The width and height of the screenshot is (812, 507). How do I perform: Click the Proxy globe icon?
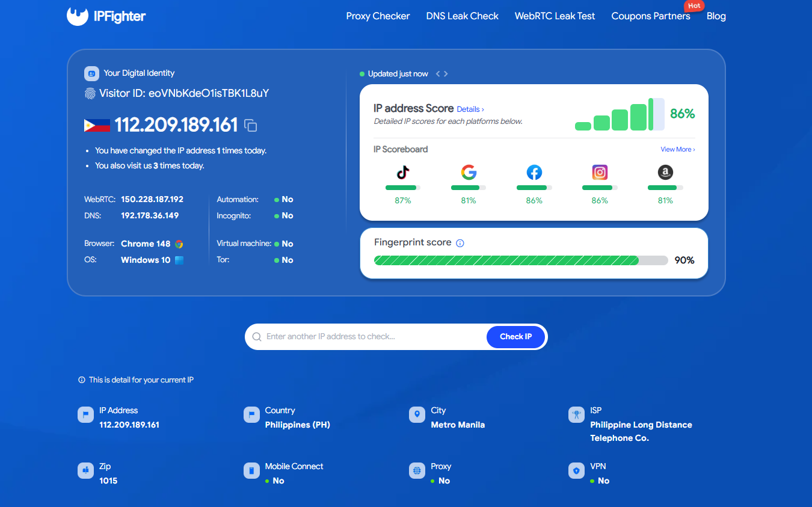(x=417, y=471)
